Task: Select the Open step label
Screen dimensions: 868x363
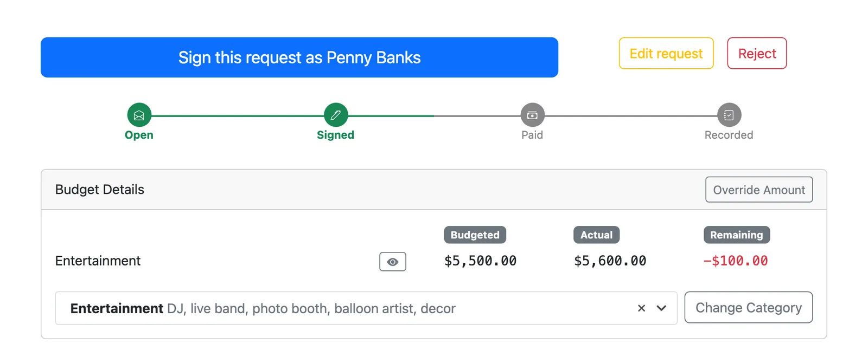Action: tap(139, 135)
